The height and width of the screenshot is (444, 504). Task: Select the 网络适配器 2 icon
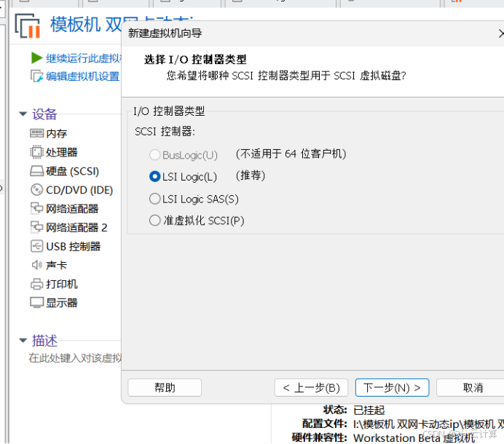36,227
